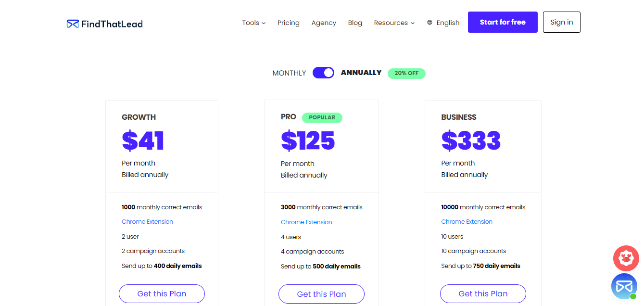
Task: Navigate to the Blog
Action: pyautogui.click(x=355, y=23)
